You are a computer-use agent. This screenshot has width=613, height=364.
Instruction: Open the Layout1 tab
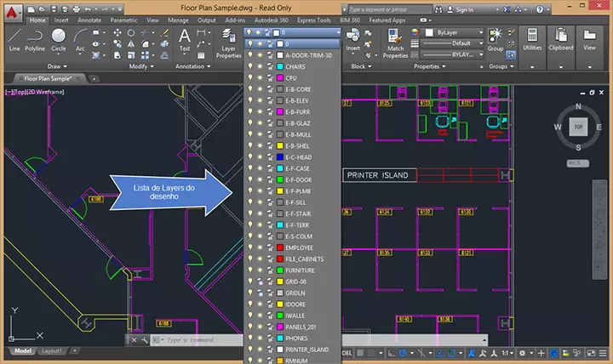[52, 350]
